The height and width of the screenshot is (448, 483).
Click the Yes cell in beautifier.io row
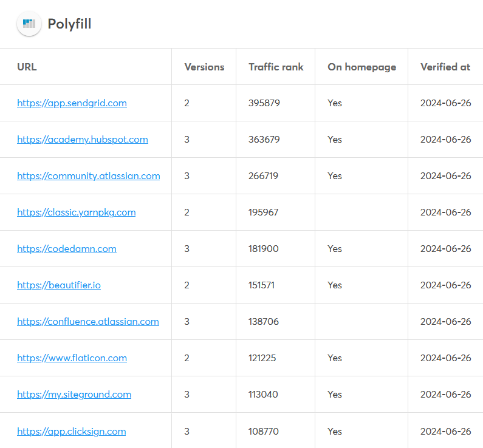coord(335,285)
